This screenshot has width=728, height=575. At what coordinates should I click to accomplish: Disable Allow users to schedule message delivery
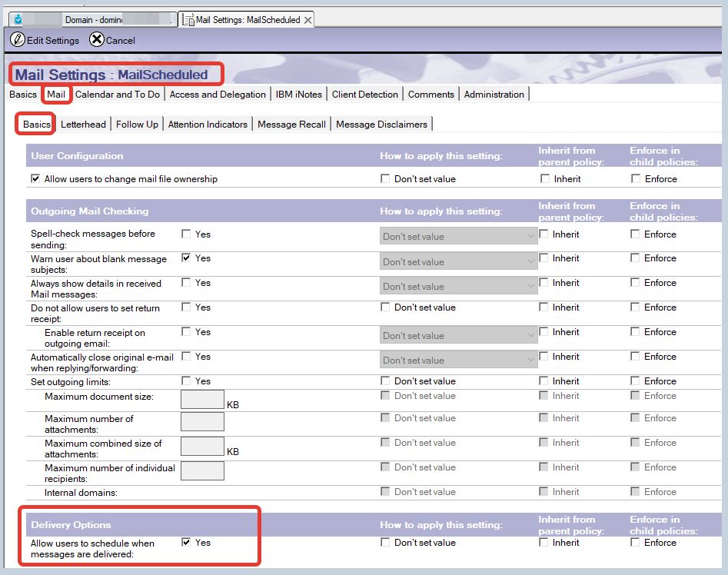(x=186, y=542)
